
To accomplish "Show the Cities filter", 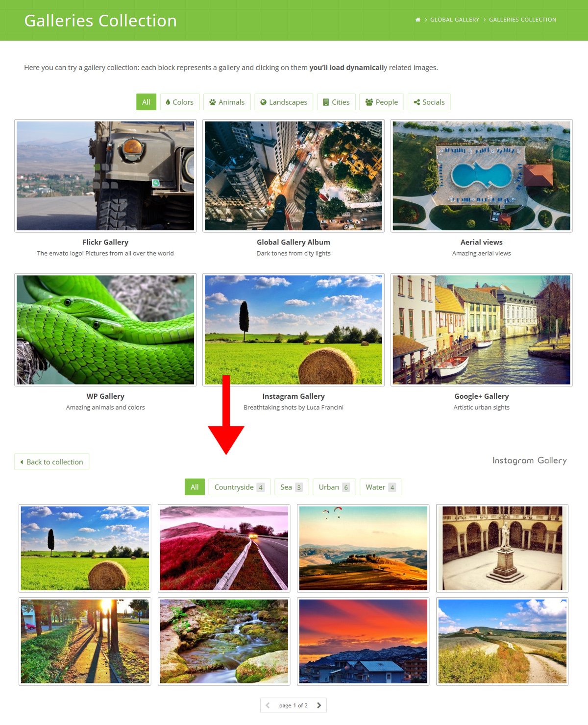I will (x=336, y=102).
